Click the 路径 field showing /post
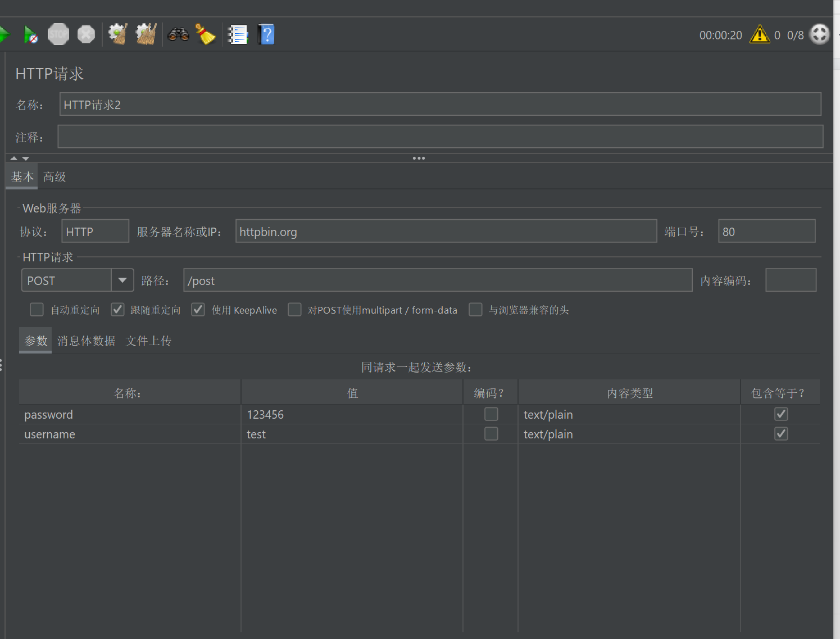This screenshot has width=840, height=639. click(x=438, y=280)
